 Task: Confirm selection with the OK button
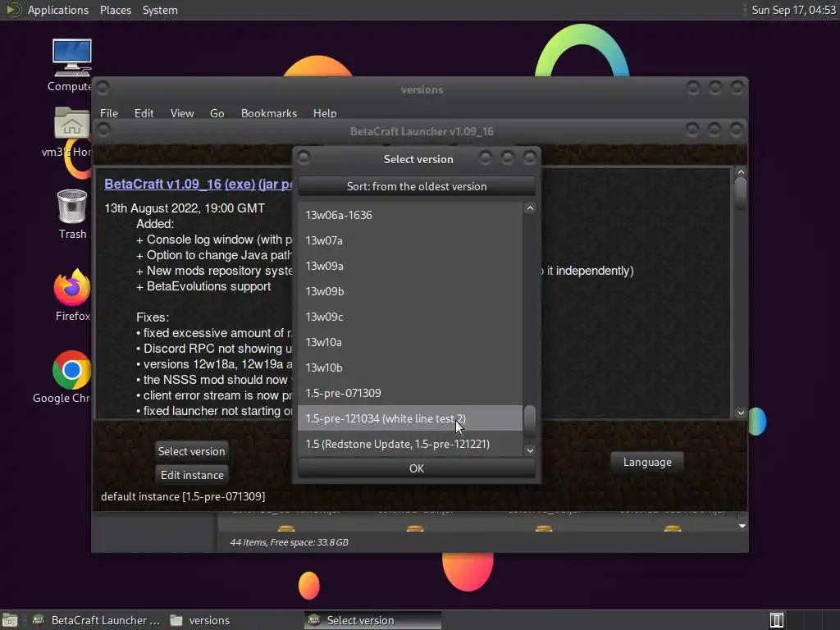tap(416, 468)
